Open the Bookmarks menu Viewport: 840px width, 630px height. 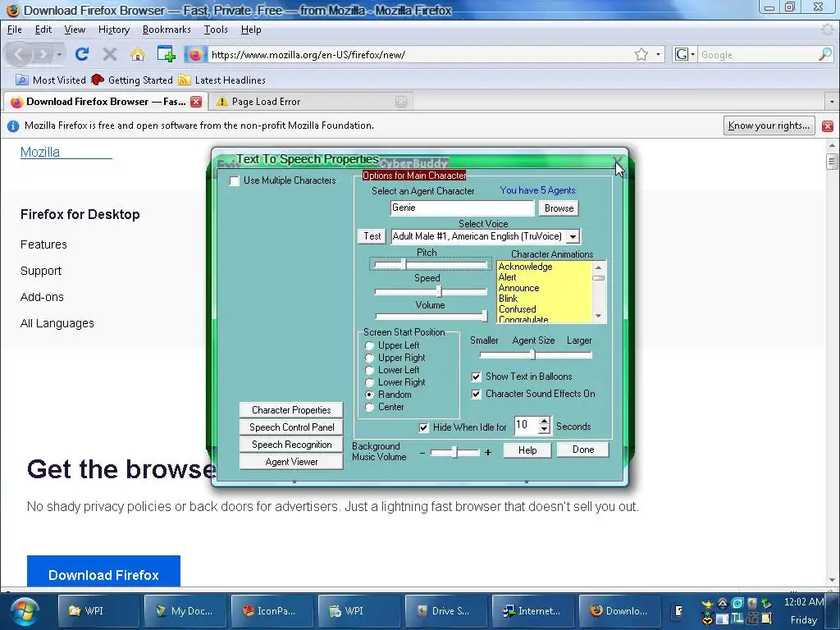pyautogui.click(x=167, y=30)
